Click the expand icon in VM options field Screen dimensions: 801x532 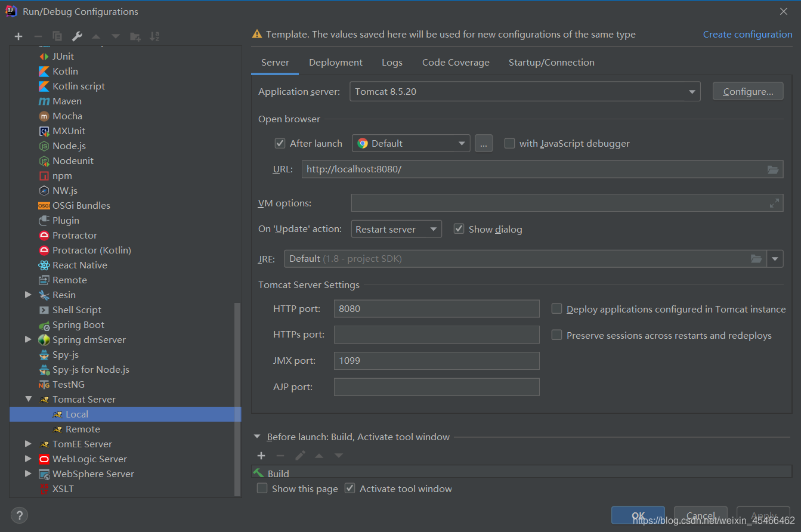point(774,203)
